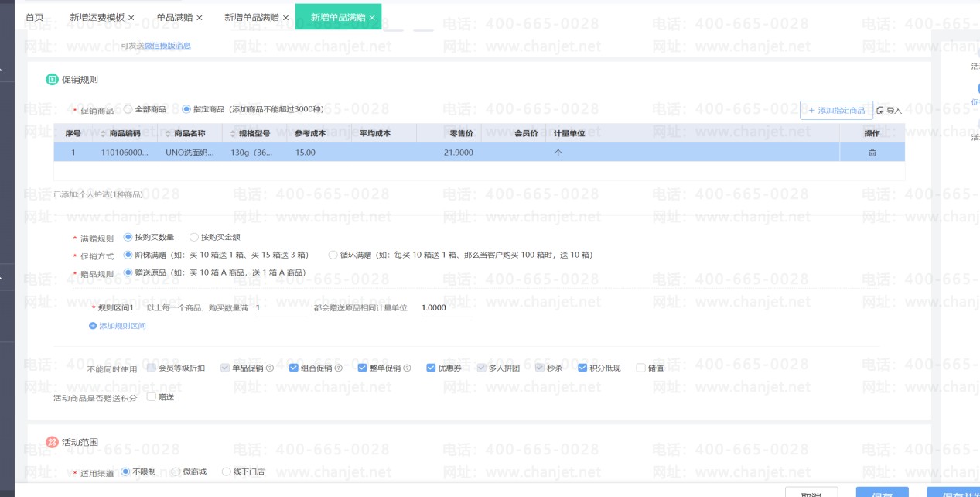Click gift quantity field showing 1.0000
The height and width of the screenshot is (497, 980).
pos(446,308)
